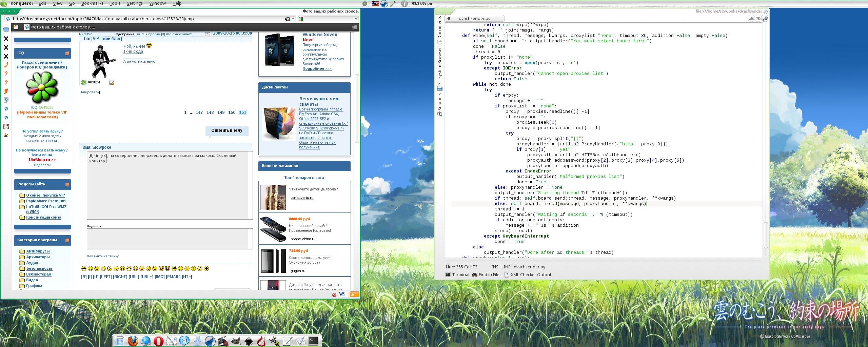Launch Amarok wolf icon in the dock
Viewport: 868px width, 347px height.
tap(210, 341)
